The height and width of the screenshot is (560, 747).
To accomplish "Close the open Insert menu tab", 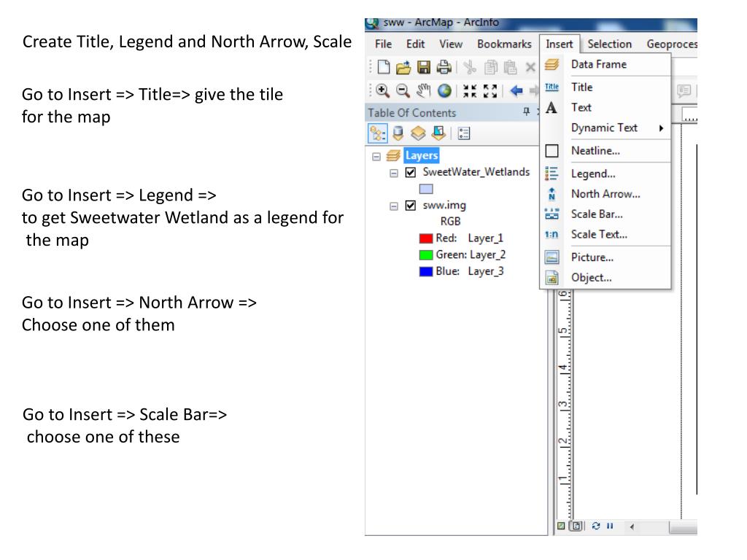I will 560,44.
